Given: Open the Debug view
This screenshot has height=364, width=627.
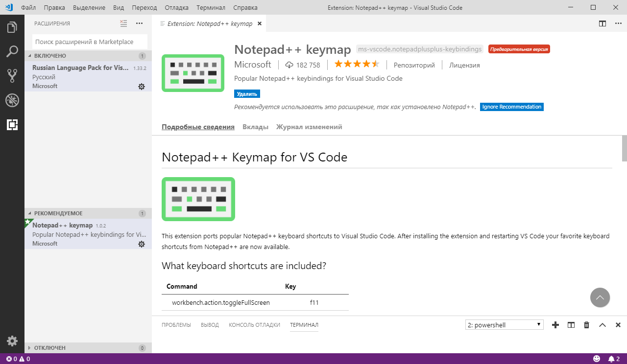Looking at the screenshot, I should (x=12, y=100).
